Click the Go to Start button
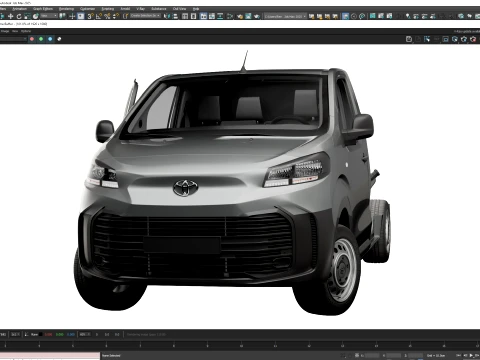 tap(458, 355)
